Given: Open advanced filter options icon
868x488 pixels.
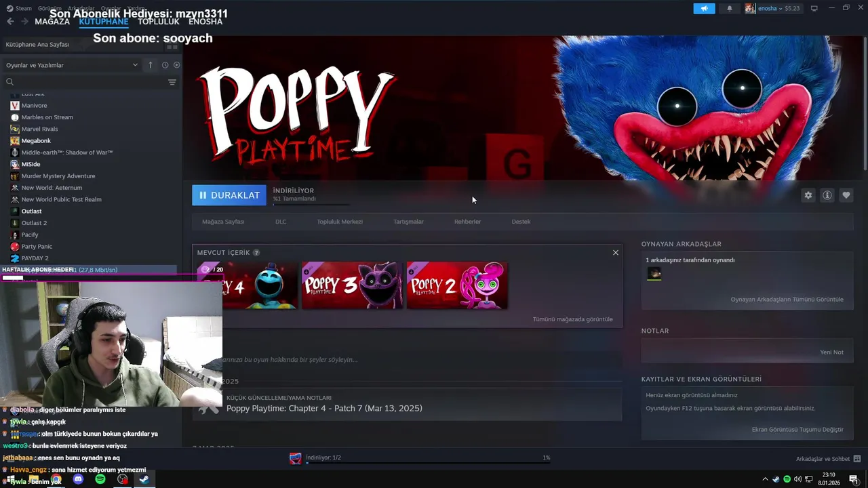Looking at the screenshot, I should (172, 82).
